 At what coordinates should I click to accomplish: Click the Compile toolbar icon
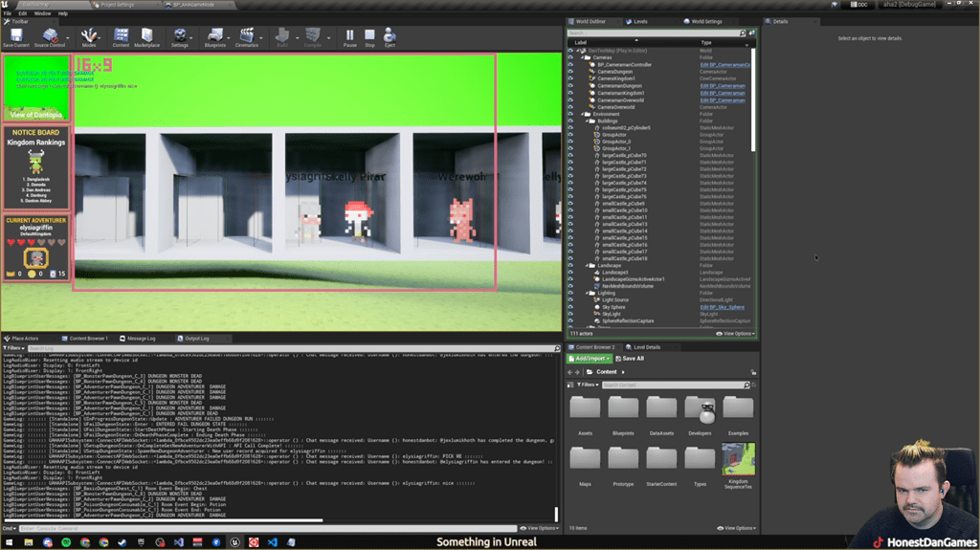(313, 37)
